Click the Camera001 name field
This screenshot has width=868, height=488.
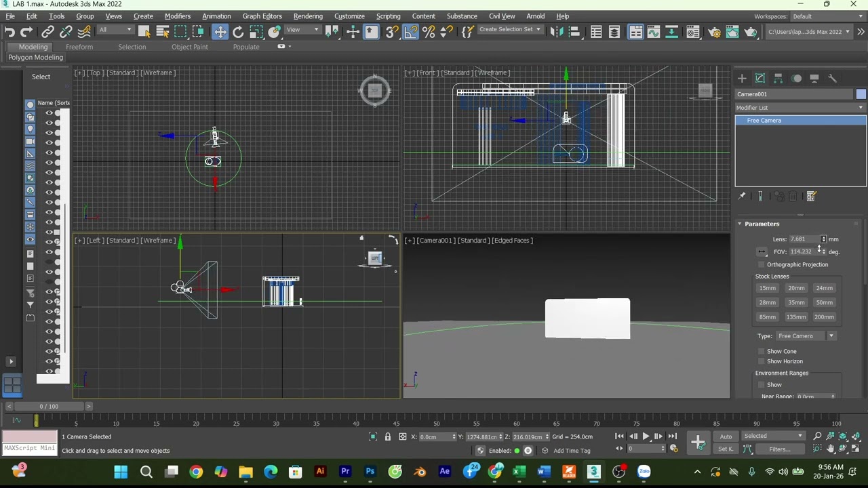tap(794, 95)
